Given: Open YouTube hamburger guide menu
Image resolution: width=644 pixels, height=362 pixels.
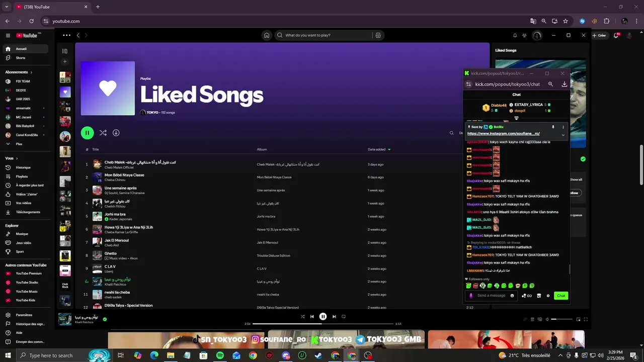Looking at the screenshot, I should coord(8,35).
